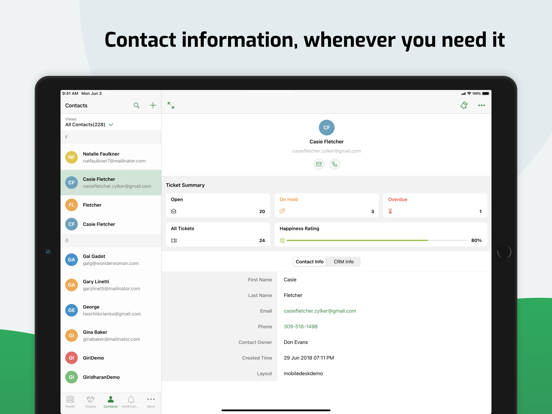The height and width of the screenshot is (414, 552).
Task: Click the Ticket Summary heading
Action: pos(185,185)
